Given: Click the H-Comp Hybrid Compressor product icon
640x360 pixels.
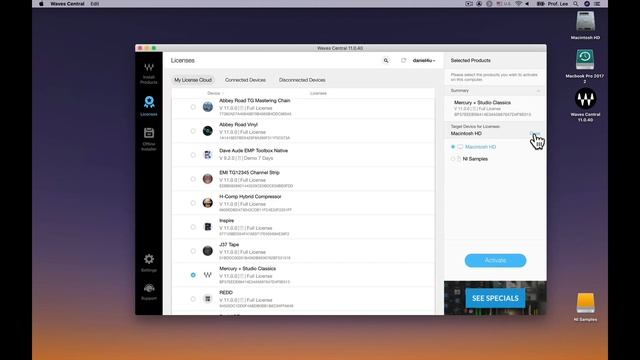Looking at the screenshot, I should click(207, 203).
